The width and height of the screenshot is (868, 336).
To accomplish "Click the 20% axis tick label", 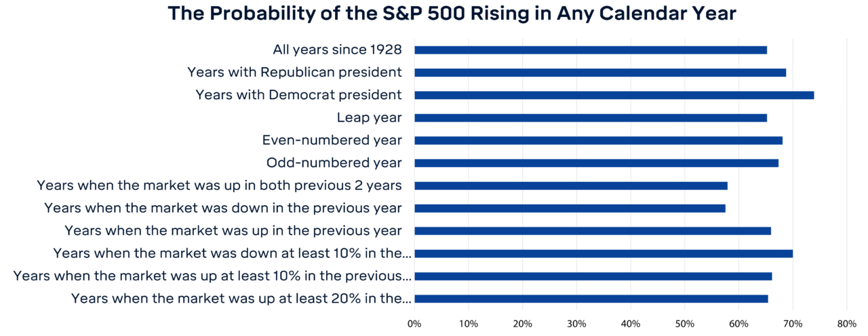I will tap(522, 324).
